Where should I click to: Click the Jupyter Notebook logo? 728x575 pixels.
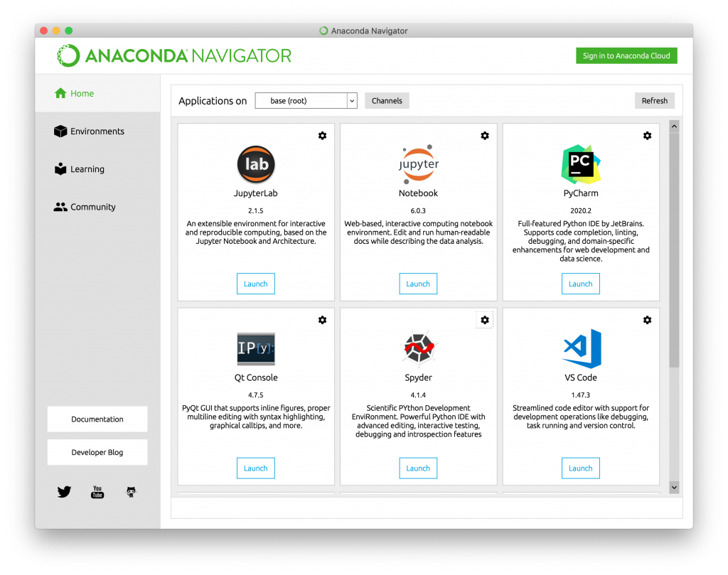[x=418, y=164]
